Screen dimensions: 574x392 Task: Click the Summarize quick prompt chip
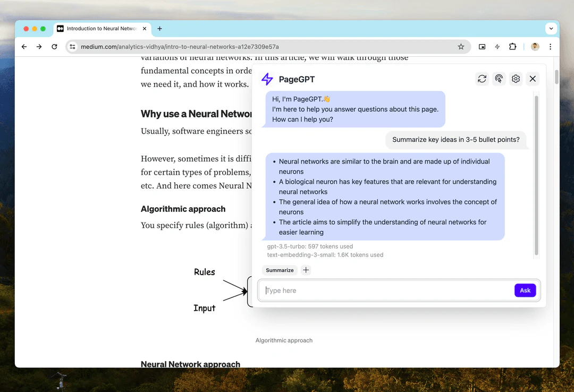coord(280,270)
